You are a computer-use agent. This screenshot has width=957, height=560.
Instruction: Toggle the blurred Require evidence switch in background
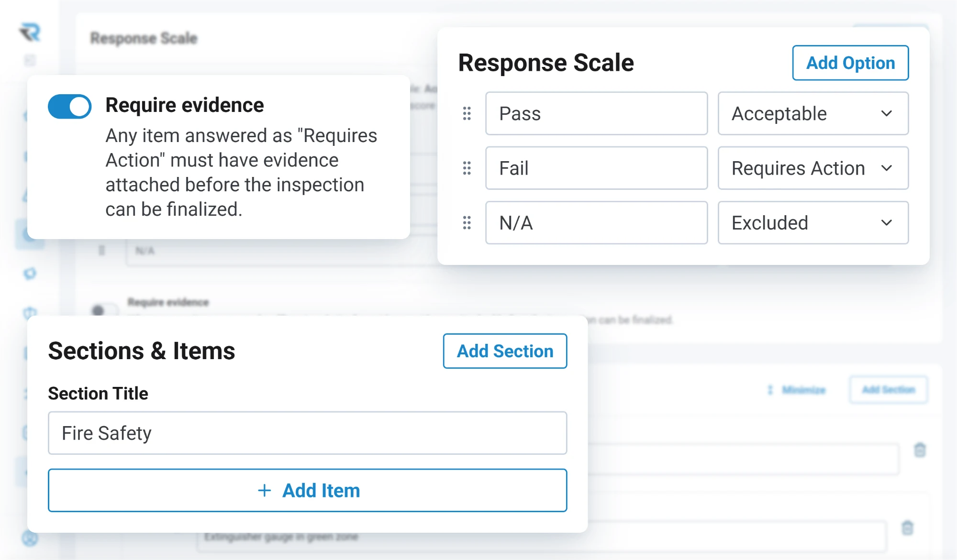coord(104,310)
